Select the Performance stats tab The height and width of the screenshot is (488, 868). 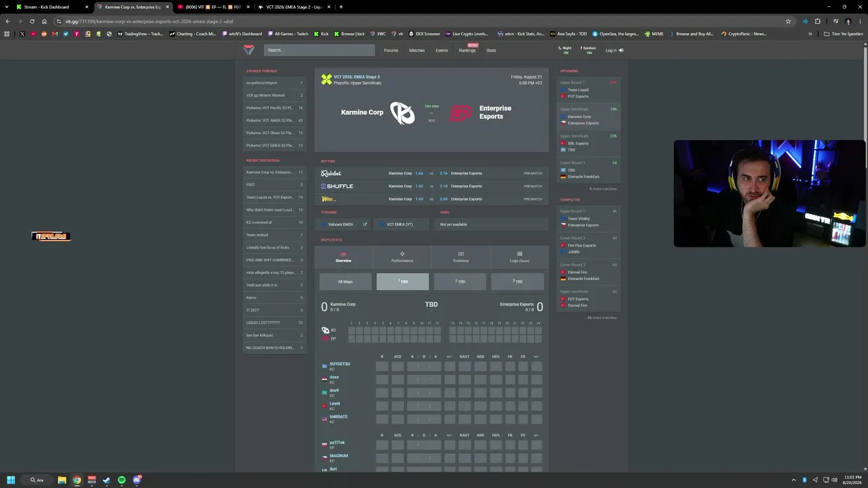(x=402, y=257)
